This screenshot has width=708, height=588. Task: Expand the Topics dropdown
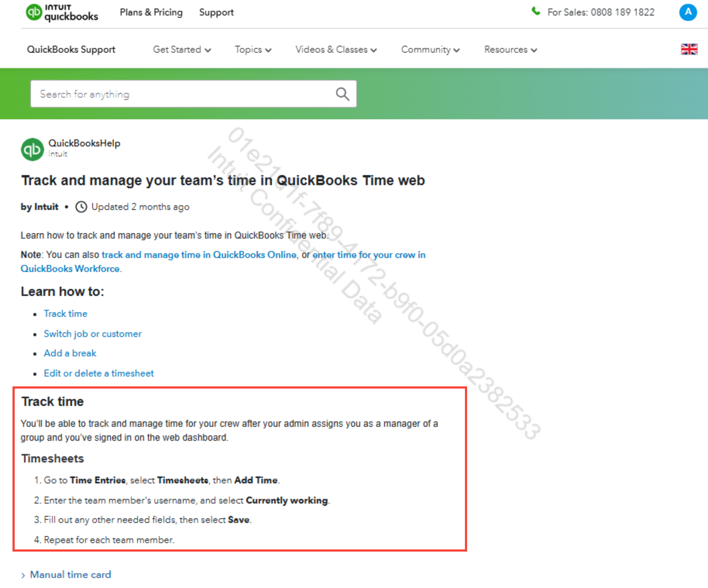click(253, 49)
